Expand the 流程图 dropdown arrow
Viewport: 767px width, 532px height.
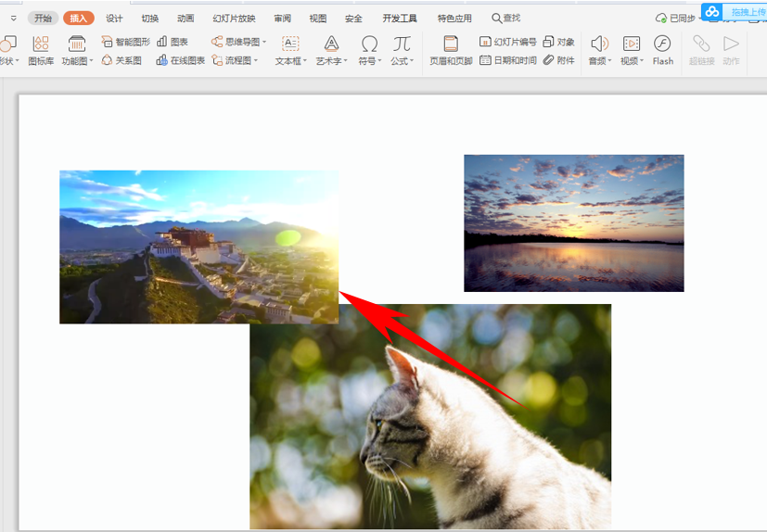tap(255, 60)
